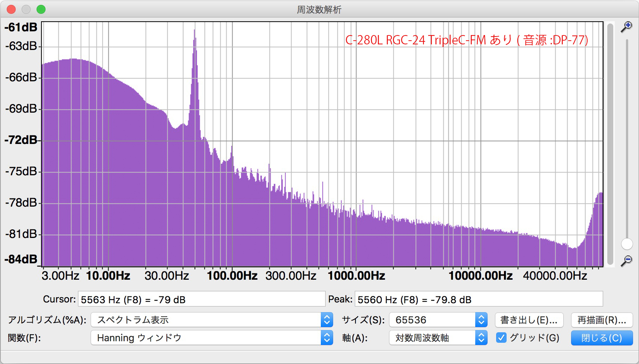Viewport: 639px width, 364px height.
Task: Click the -81dB axis label
Action: coord(21,234)
